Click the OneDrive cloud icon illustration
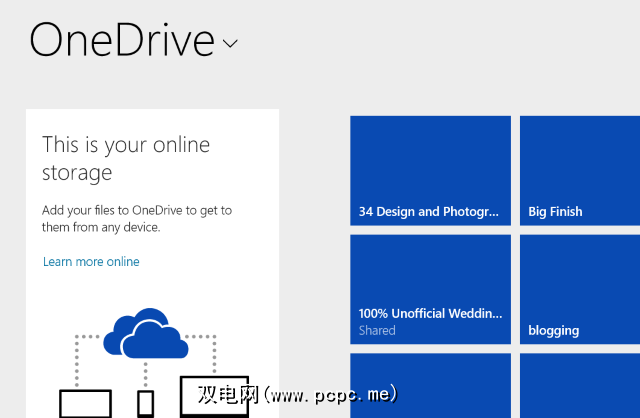The width and height of the screenshot is (640, 418). tap(146, 333)
